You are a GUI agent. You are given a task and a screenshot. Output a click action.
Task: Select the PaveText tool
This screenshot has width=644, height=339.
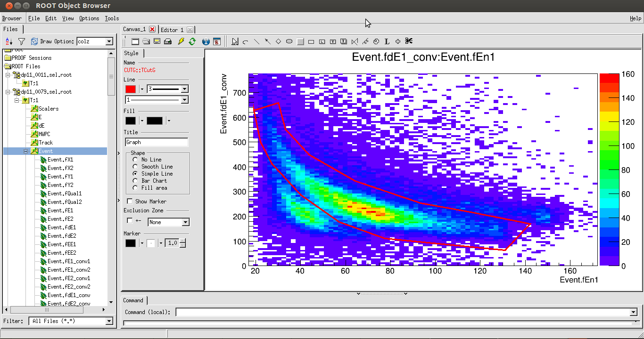[333, 41]
